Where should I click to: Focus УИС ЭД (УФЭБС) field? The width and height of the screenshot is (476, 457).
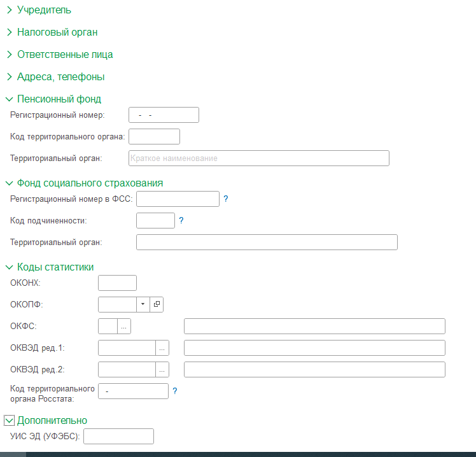pos(119,437)
